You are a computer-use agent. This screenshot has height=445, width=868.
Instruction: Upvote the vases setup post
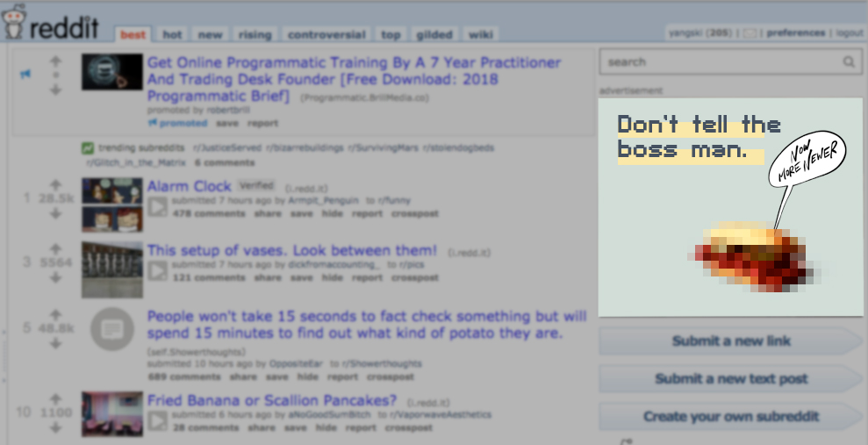55,248
